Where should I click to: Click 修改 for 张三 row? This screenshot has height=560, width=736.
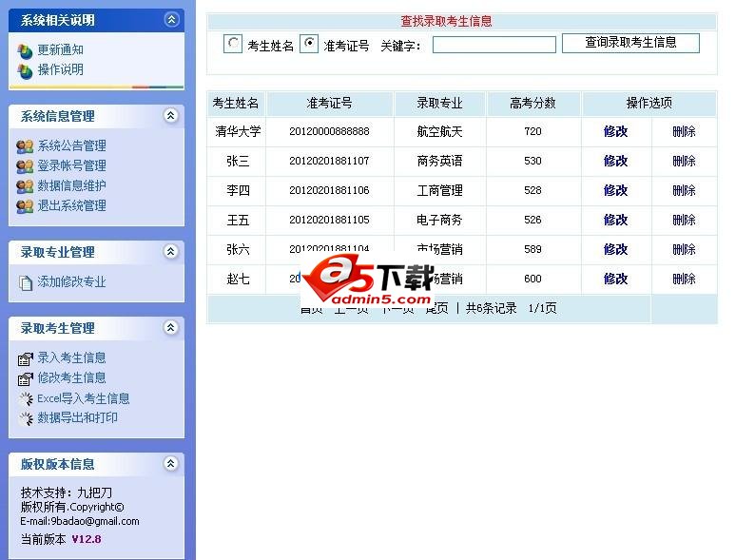pos(616,161)
